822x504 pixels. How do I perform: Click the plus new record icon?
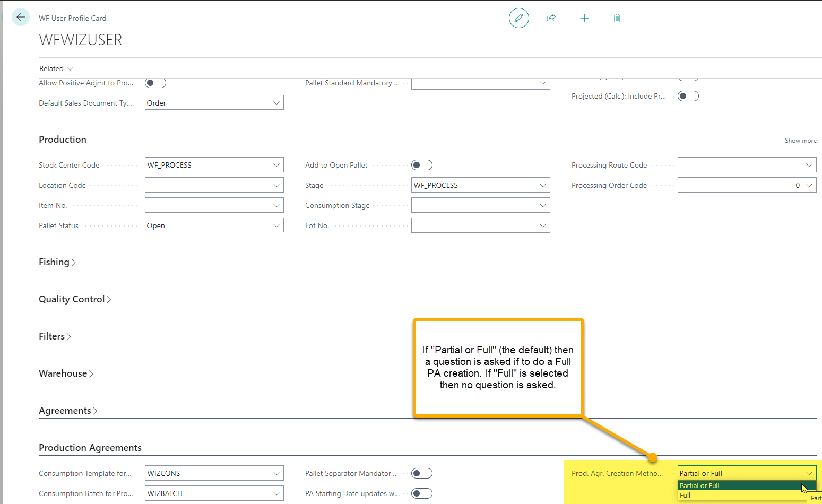coord(584,18)
